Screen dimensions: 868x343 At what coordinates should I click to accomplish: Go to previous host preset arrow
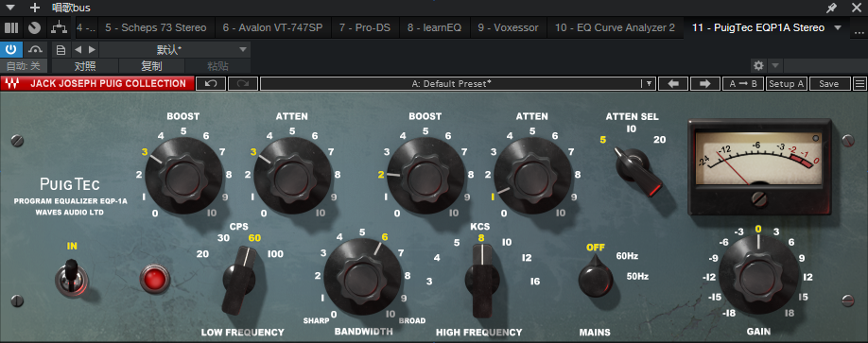pyautogui.click(x=78, y=50)
